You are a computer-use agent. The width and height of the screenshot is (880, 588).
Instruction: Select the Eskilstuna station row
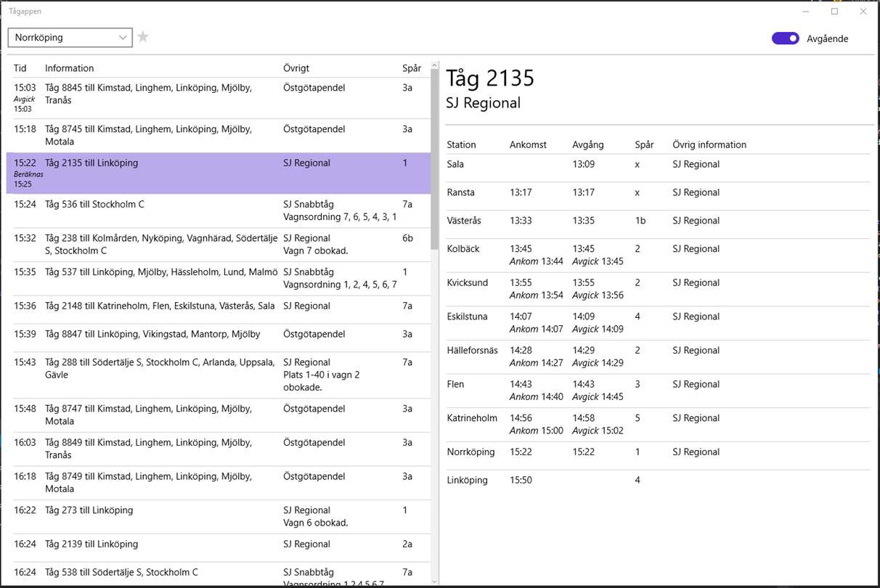[x=658, y=323]
